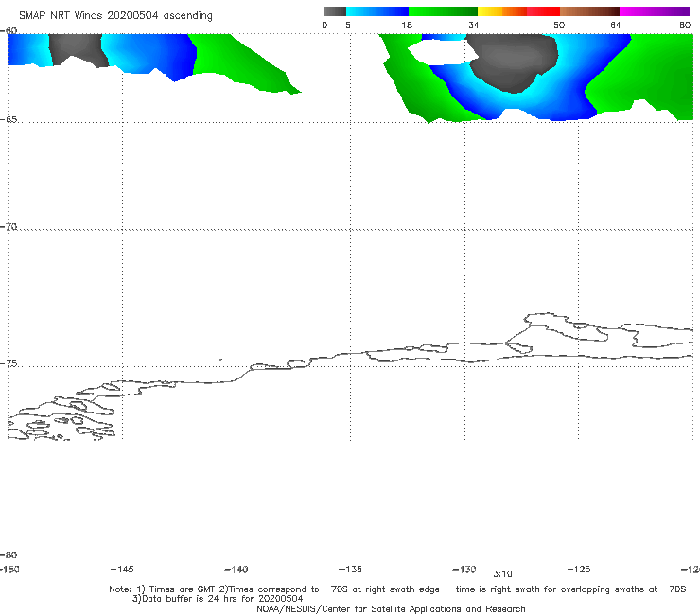Click the title "SMAP NRT Winds 20200504 ascending"
Screen dimensions: 700x615
click(115, 16)
